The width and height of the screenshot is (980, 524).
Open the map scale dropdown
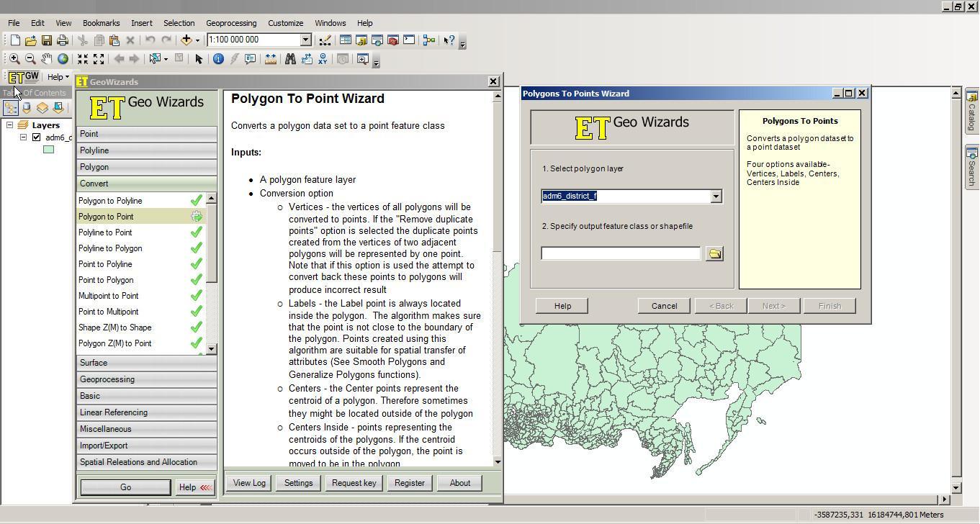[x=305, y=40]
